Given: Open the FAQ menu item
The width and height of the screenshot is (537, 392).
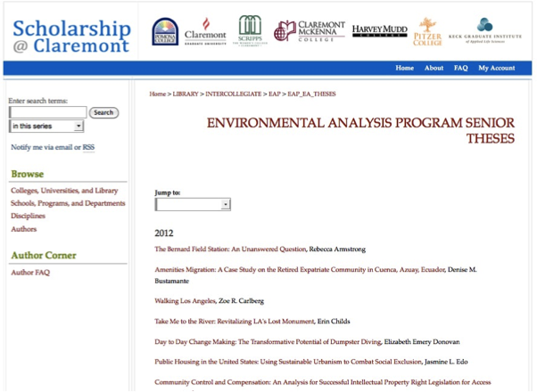Looking at the screenshot, I should (x=460, y=68).
